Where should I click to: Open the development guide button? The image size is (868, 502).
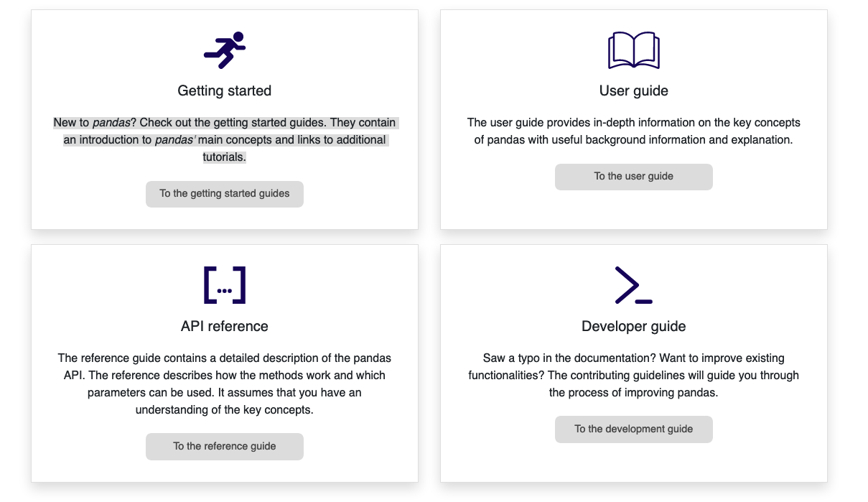[x=634, y=429]
